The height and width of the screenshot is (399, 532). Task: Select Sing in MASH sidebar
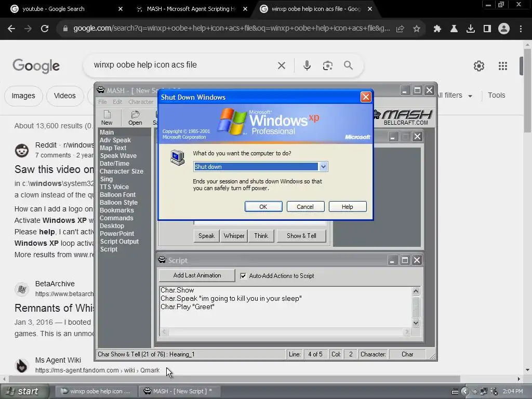coord(106,179)
